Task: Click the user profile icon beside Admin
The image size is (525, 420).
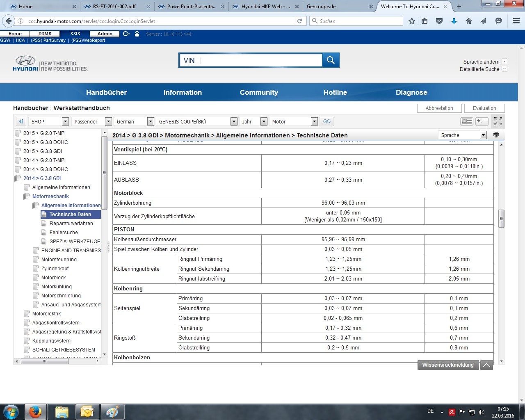Action: [137, 34]
